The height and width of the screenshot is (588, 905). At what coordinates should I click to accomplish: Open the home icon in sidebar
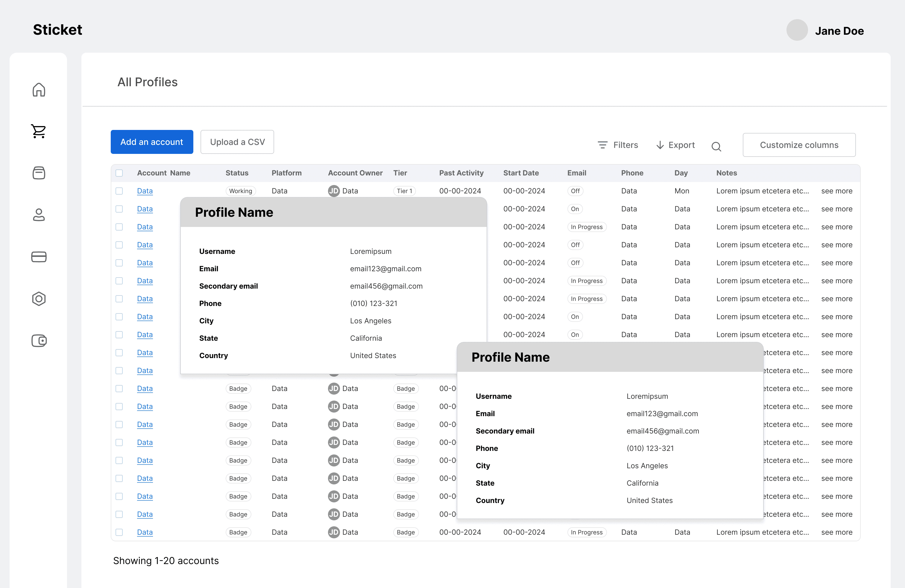coord(39,90)
